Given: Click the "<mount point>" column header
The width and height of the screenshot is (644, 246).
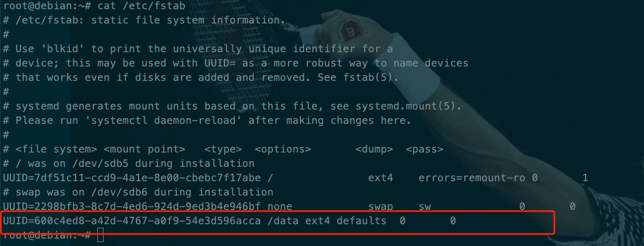Looking at the screenshot, I should 144,149.
